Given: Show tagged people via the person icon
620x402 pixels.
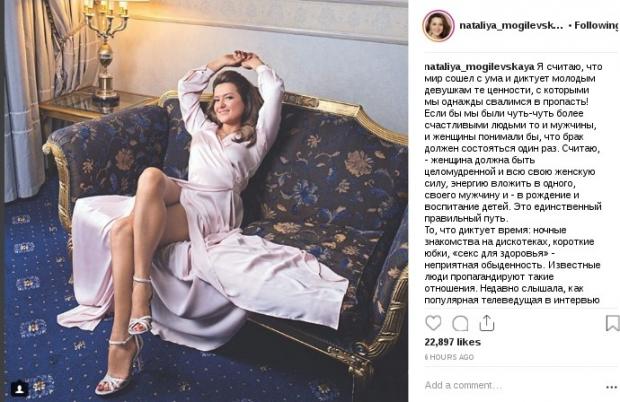Looking at the screenshot, I should point(19,388).
